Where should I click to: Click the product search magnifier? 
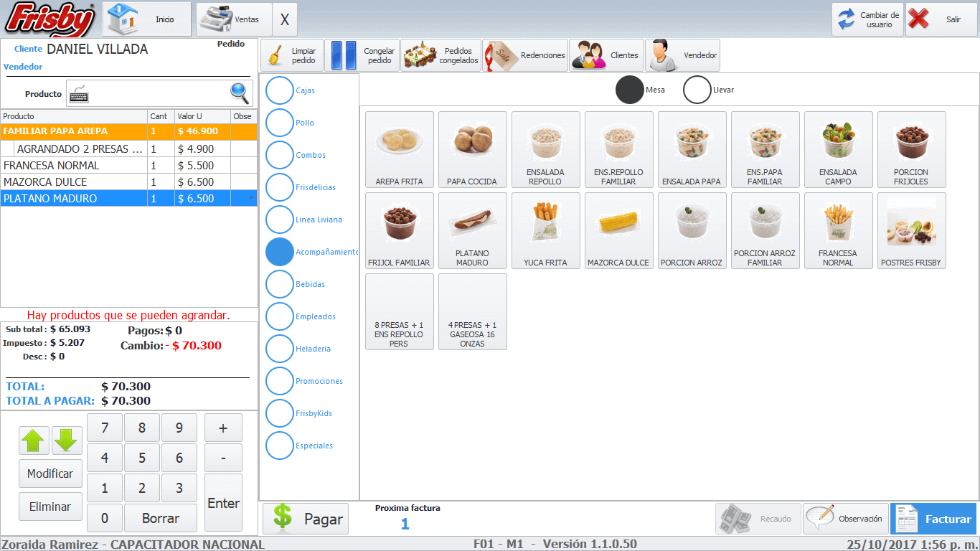tap(240, 93)
